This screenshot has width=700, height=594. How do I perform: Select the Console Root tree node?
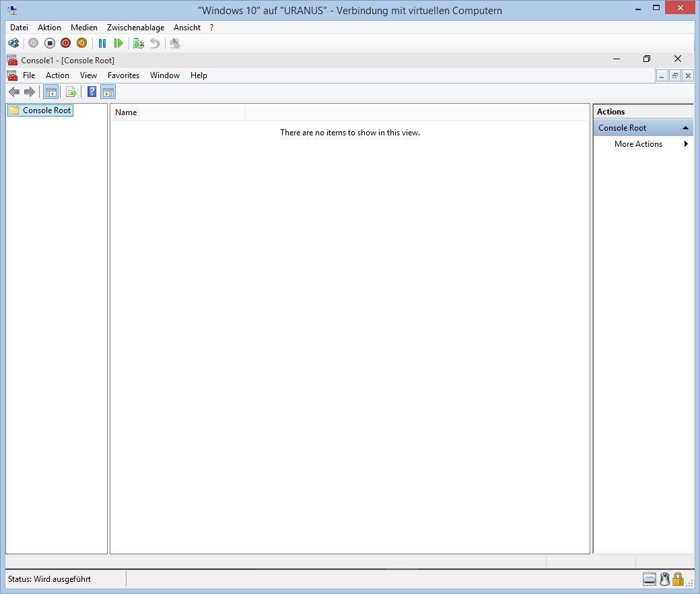coord(46,110)
